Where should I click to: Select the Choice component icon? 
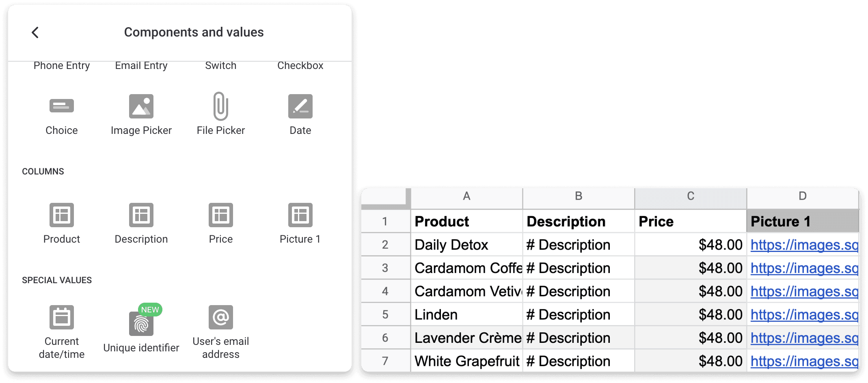click(x=62, y=106)
